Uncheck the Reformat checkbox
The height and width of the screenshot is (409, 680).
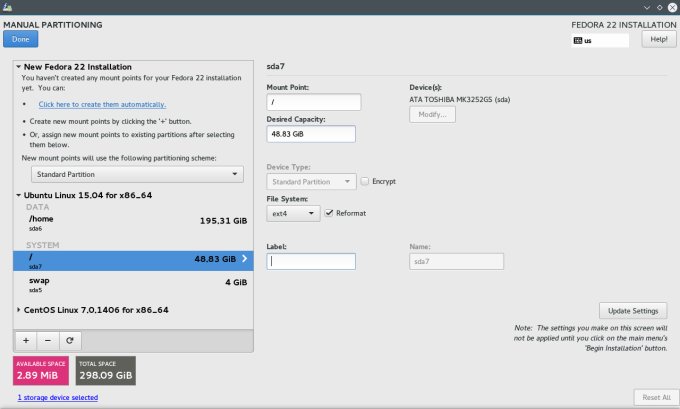pos(329,213)
